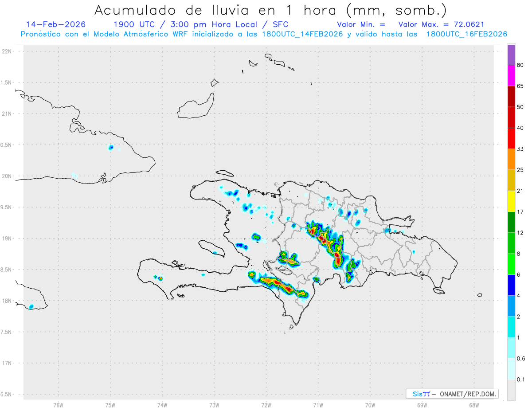Click the longitude label '74W'
The height and width of the screenshot is (411, 532).
162,404
